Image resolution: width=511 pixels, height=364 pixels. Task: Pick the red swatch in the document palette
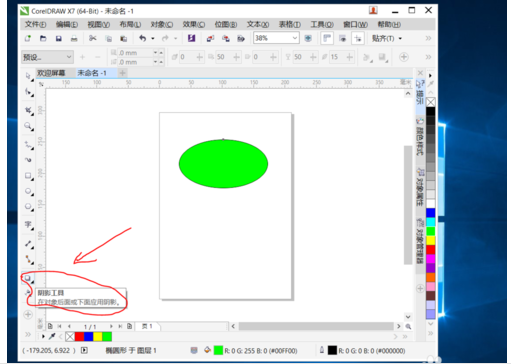[x=79, y=337]
